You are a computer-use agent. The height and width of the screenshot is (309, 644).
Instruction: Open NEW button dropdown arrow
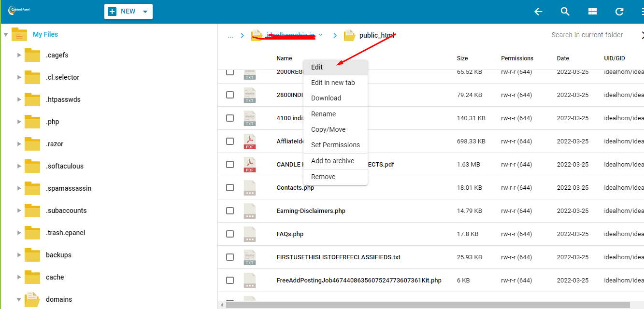click(x=145, y=12)
